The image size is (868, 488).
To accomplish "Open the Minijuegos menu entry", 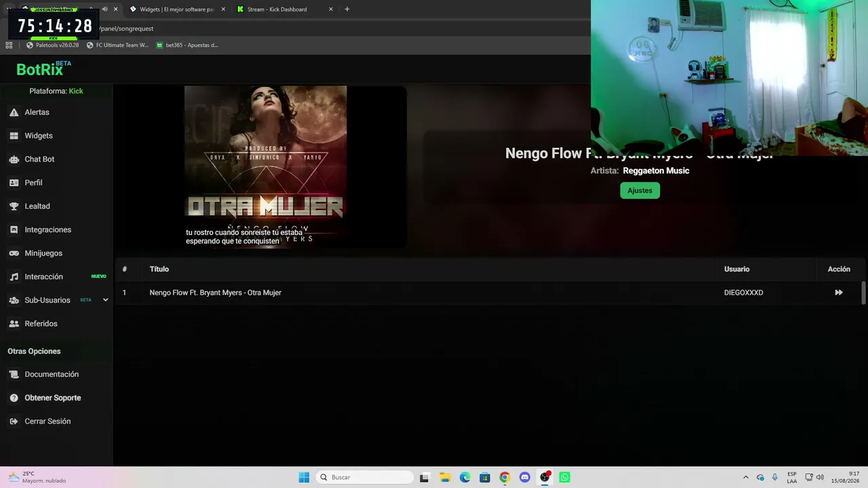I will click(43, 253).
